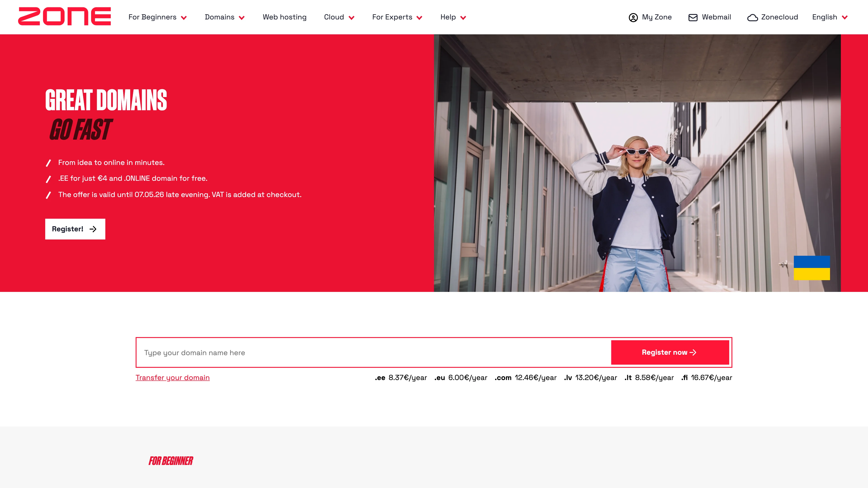Go to Web hosting page
868x488 pixels.
(x=284, y=17)
